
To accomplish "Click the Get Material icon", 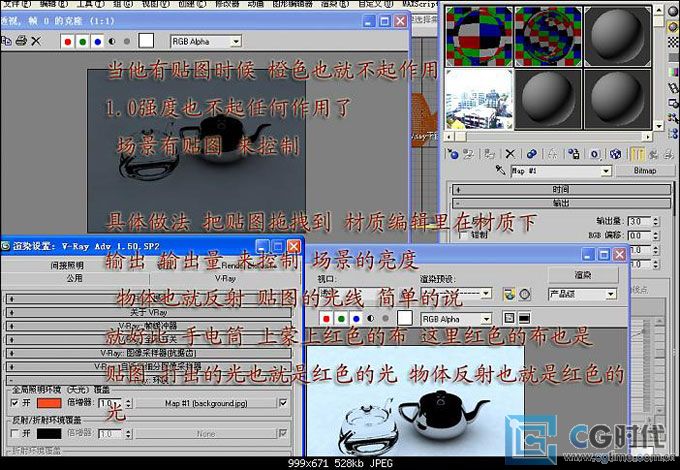I will (x=454, y=154).
